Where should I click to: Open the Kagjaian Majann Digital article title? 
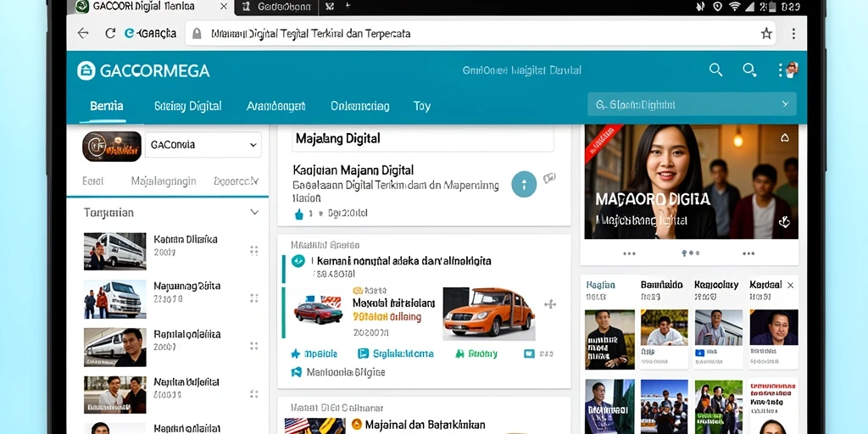coord(353,170)
